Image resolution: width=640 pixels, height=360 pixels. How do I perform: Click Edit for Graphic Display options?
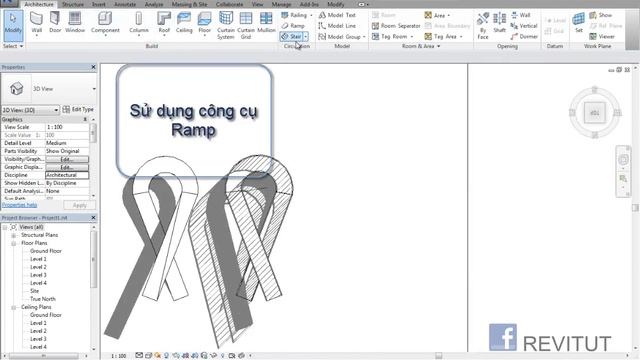coord(67,167)
